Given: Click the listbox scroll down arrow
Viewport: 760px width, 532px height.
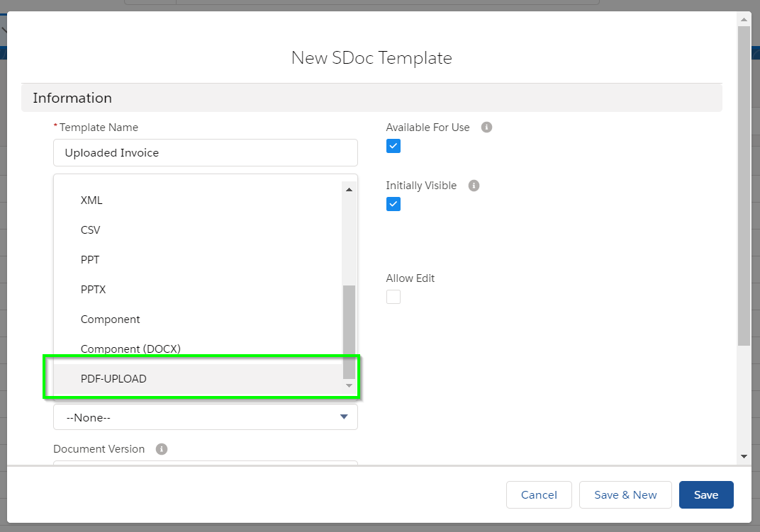Looking at the screenshot, I should 349,385.
